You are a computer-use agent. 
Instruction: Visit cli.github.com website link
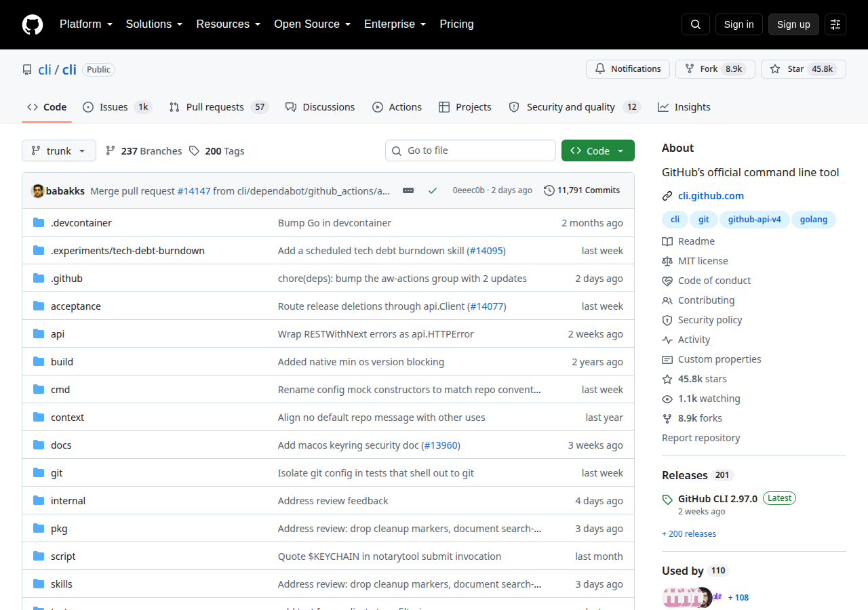coord(711,196)
